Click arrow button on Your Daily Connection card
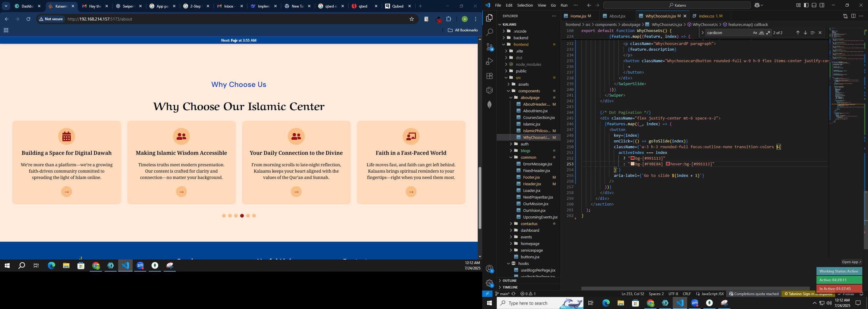The image size is (868, 309). click(x=296, y=192)
